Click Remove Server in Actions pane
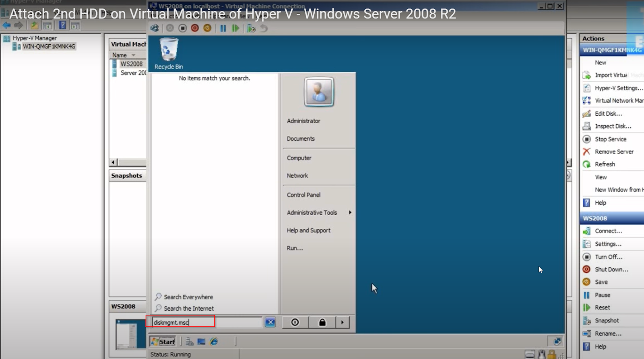Screen dimensions: 644x359 point(614,151)
